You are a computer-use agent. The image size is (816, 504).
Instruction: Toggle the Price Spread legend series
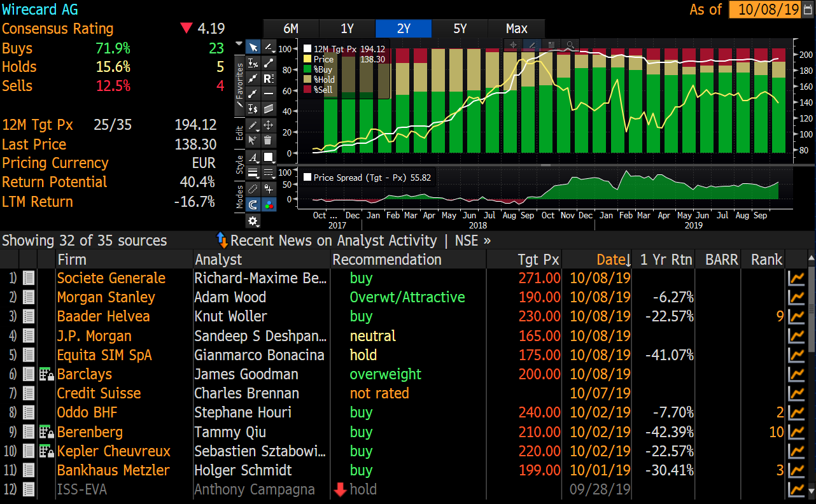(368, 178)
